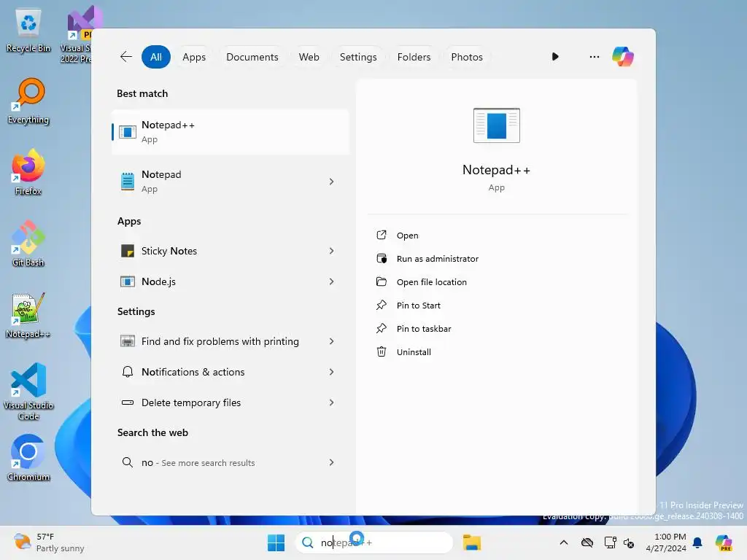Viewport: 747px width, 560px height.
Task: Expand Delete temporary files chevron
Action: [x=332, y=402]
